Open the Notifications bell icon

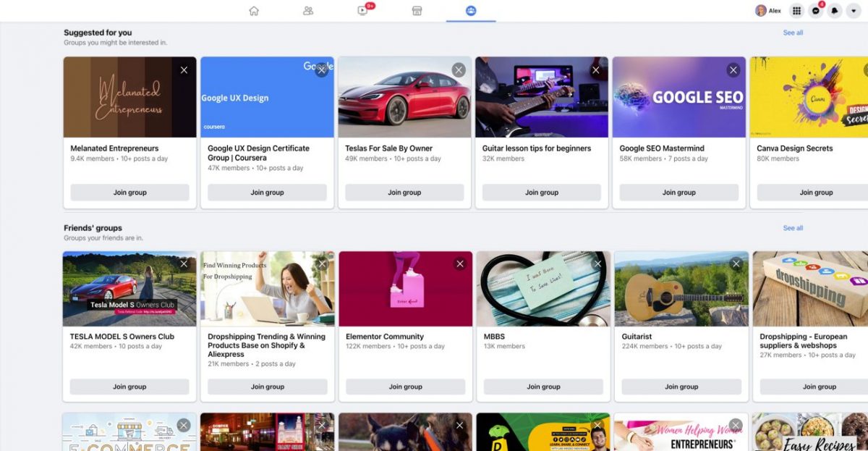coord(835,11)
